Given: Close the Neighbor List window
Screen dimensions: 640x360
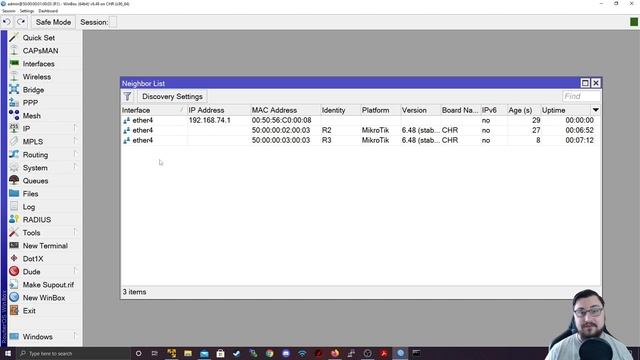Looking at the screenshot, I should [x=596, y=83].
